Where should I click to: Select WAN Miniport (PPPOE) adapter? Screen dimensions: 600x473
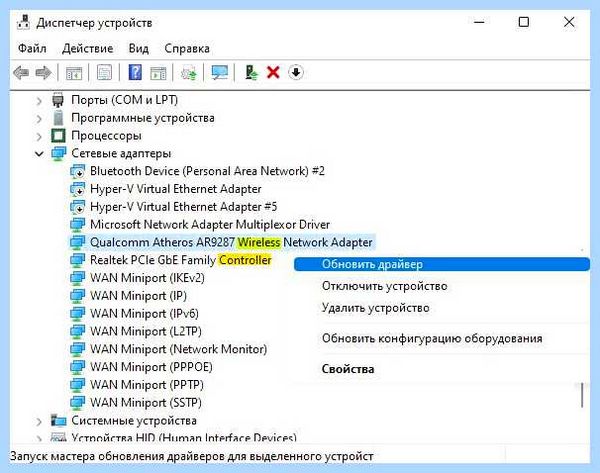[151, 367]
